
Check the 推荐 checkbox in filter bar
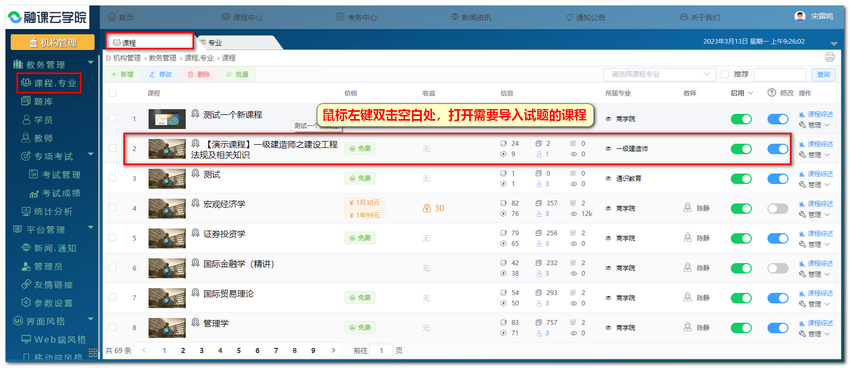[725, 74]
